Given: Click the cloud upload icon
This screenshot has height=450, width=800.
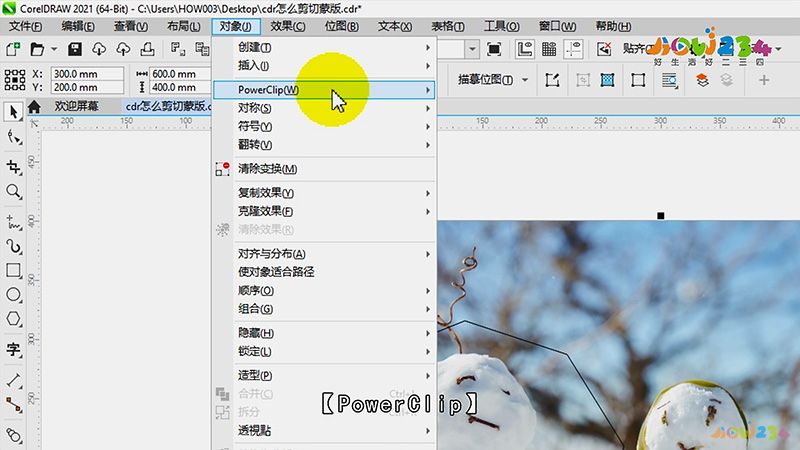Looking at the screenshot, I should [x=123, y=49].
